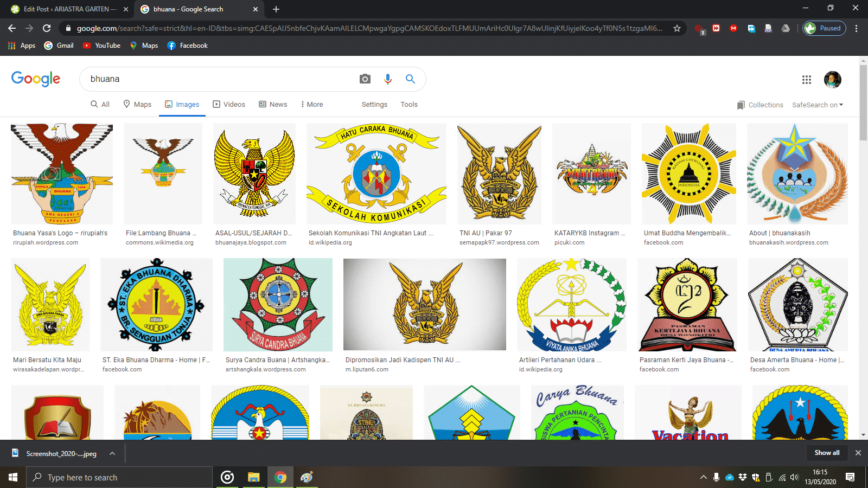Switch to the News results tab
The image size is (868, 488).
point(273,104)
